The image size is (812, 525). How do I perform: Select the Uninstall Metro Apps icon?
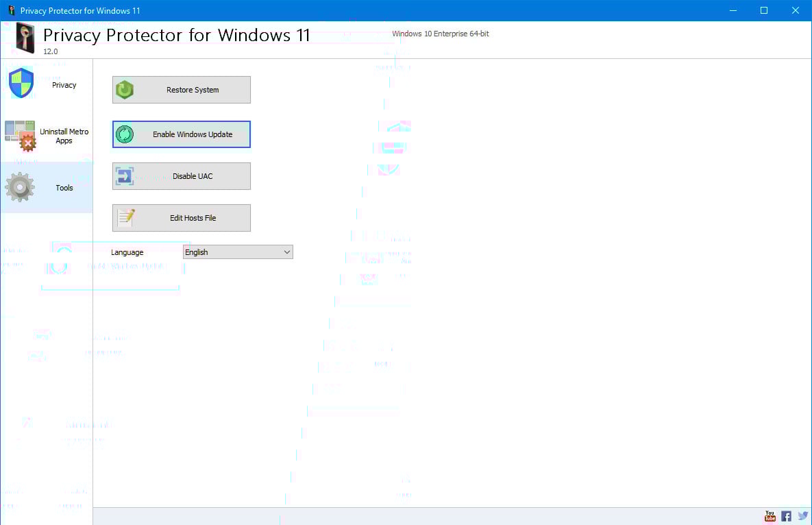click(20, 136)
